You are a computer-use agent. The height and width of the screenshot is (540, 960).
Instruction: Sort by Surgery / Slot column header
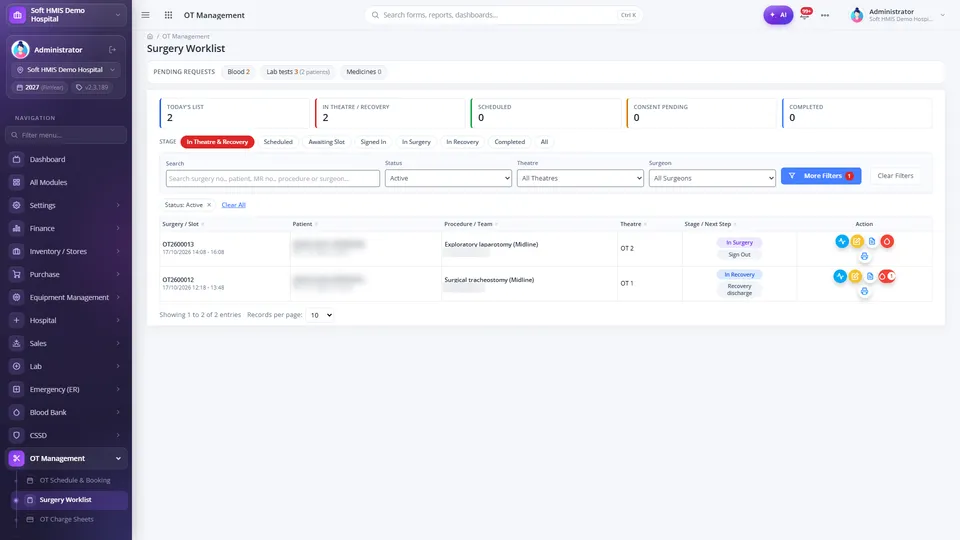[x=183, y=224]
